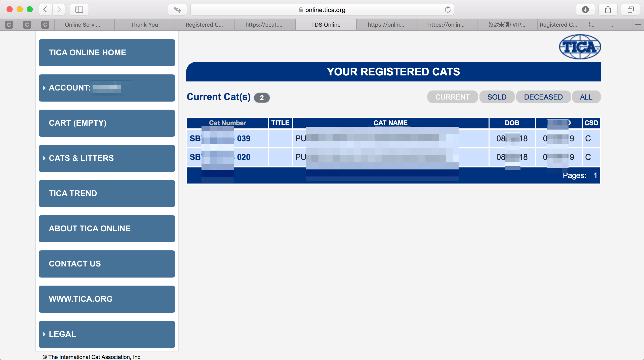Open the Safari downloads icon
The height and width of the screenshot is (360, 644).
585,10
